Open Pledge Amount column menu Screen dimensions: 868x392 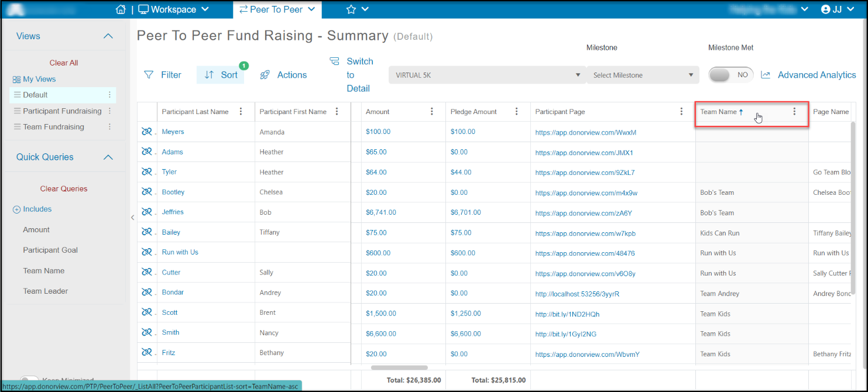coord(517,112)
